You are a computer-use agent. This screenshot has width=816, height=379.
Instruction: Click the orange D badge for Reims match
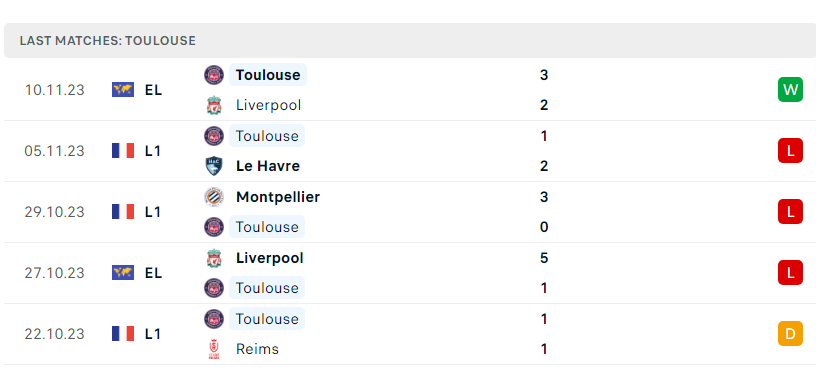pyautogui.click(x=790, y=334)
